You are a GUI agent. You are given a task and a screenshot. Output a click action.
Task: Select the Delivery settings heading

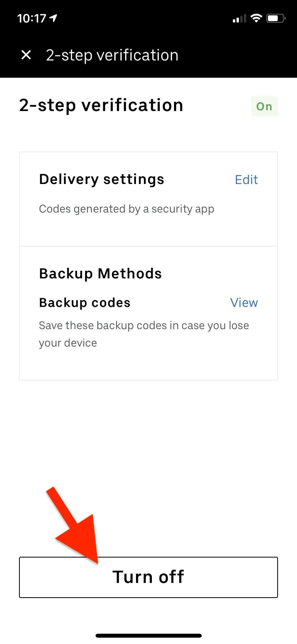pyautogui.click(x=102, y=180)
